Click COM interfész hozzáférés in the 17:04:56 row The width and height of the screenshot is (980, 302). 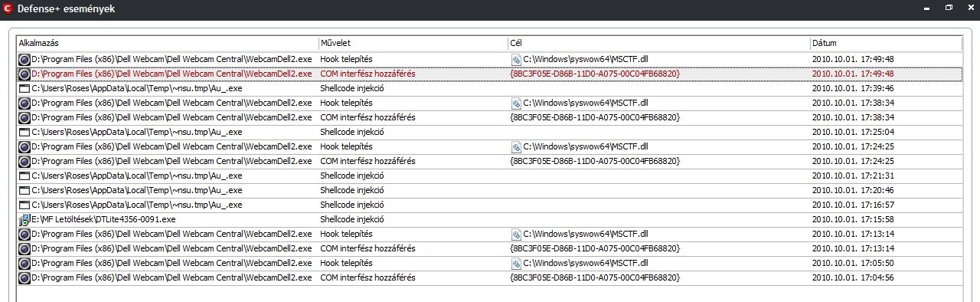coord(367,277)
